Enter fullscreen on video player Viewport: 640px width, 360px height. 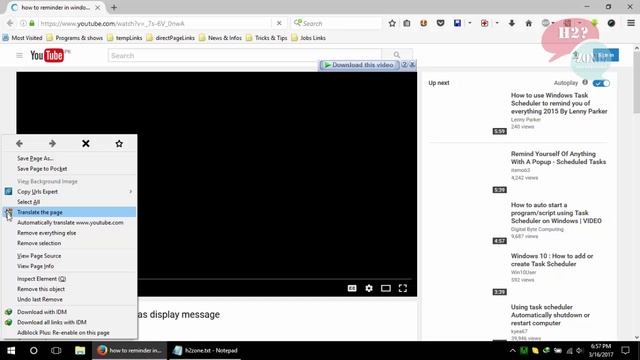403,288
